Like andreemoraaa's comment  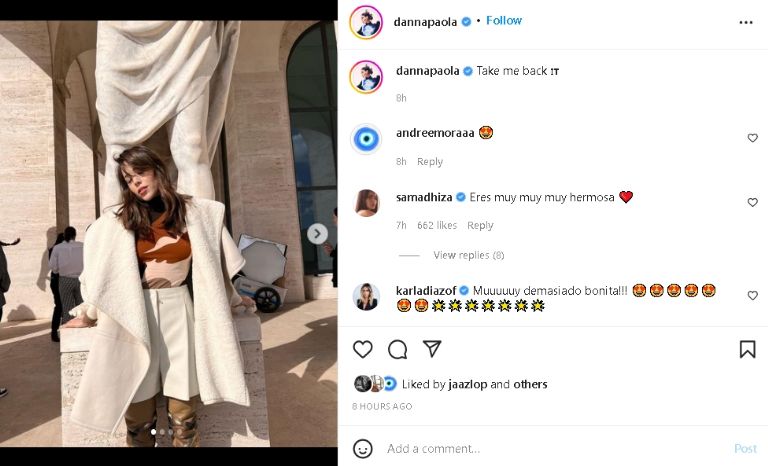753,138
